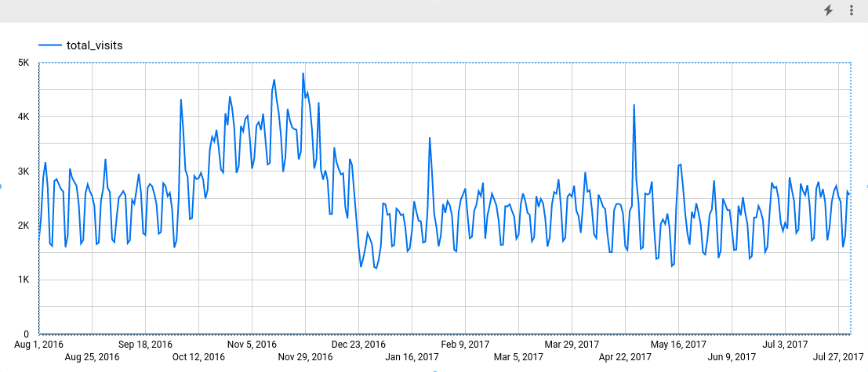Click the Sep 18, 2016 date label
The width and height of the screenshot is (868, 372).
click(x=145, y=344)
